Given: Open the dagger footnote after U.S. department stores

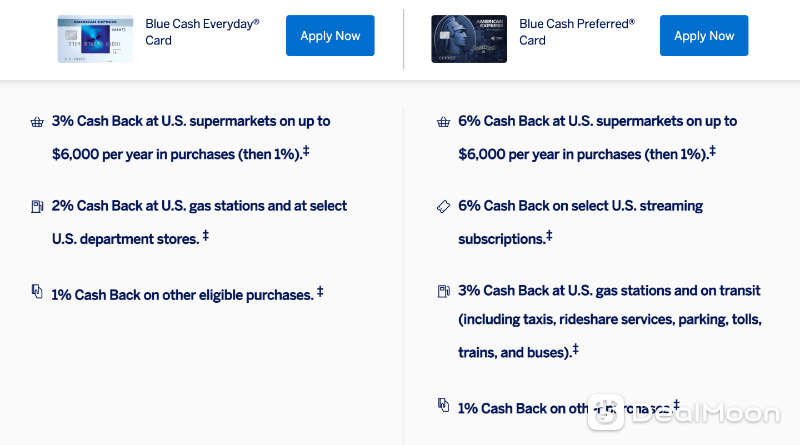Looking at the screenshot, I should pos(206,235).
